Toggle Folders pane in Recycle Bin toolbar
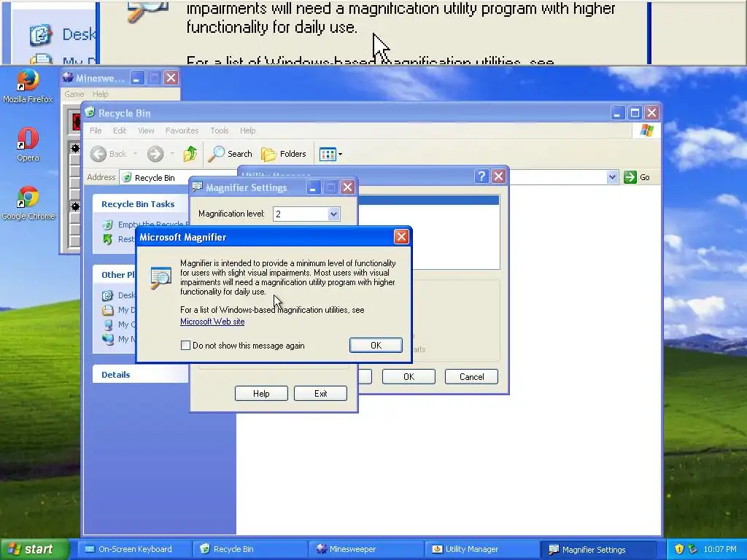The height and width of the screenshot is (560, 747). click(284, 154)
